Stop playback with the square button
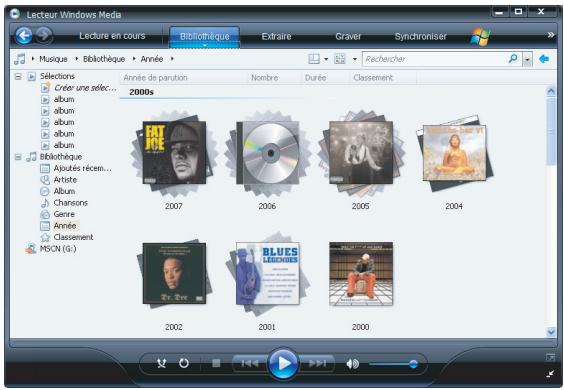The height and width of the screenshot is (390, 564). pyautogui.click(x=216, y=363)
